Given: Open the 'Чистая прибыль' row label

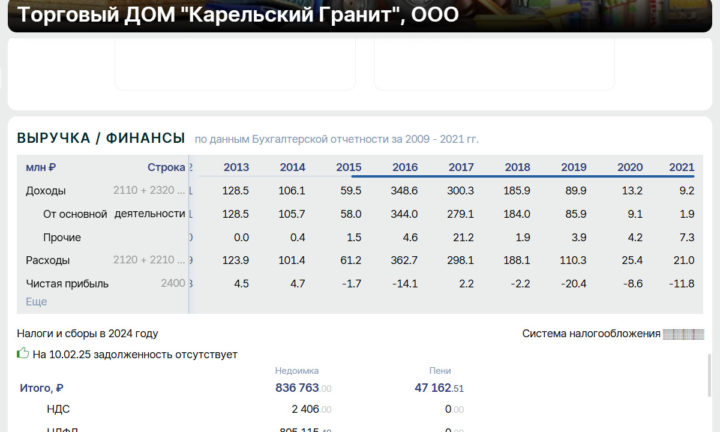Looking at the screenshot, I should coord(67,284).
